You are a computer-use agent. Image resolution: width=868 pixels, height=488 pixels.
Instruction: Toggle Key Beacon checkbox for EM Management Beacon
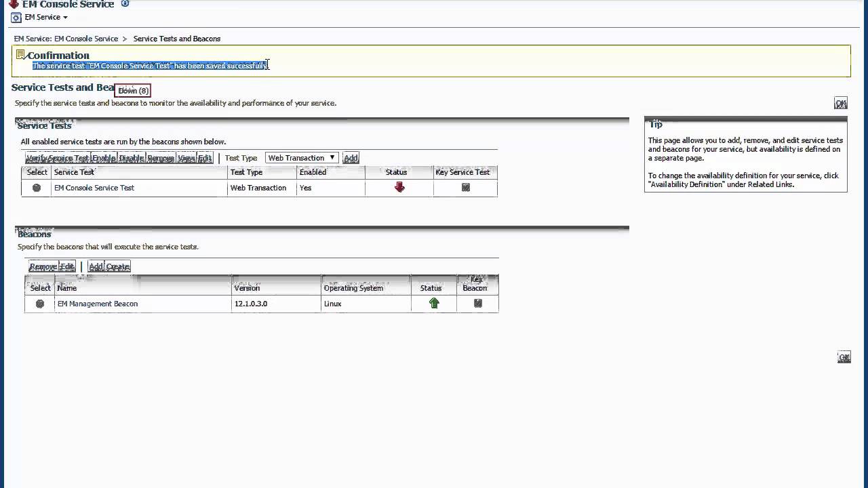pyautogui.click(x=478, y=304)
